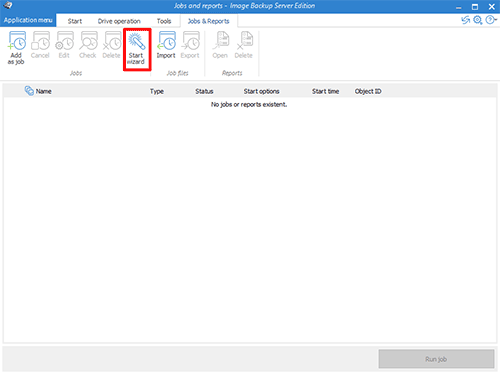Click the Object ID column header
Screen dimensions: 500x374
tap(368, 91)
